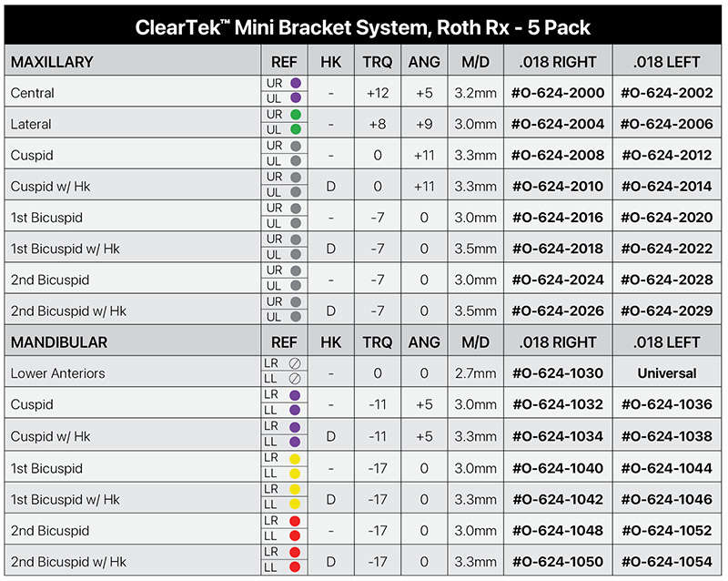Viewport: 728px width, 581px height.
Task: Click the 3.5mm M/D value for 1st Bicuspid w/ Hk
Action: tap(475, 249)
